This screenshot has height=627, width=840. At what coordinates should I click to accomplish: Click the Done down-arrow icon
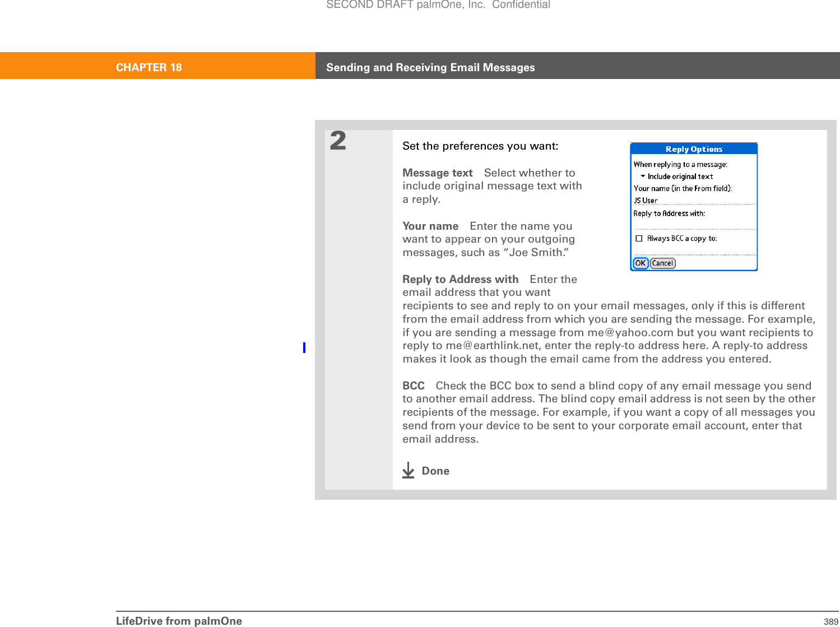[x=409, y=470]
